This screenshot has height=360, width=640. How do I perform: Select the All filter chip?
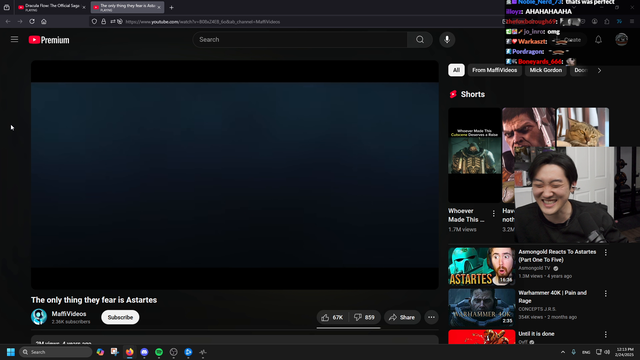tap(456, 70)
